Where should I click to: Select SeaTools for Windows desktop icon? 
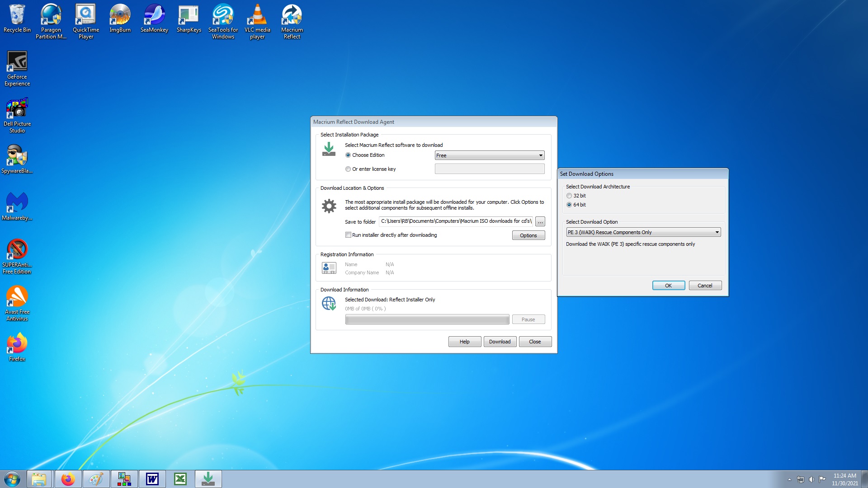coord(223,22)
